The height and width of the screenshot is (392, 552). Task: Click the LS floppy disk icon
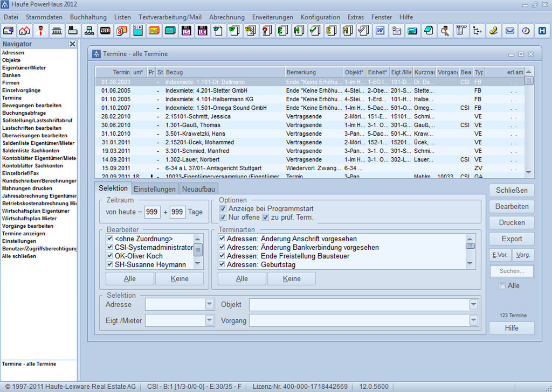[x=186, y=31]
